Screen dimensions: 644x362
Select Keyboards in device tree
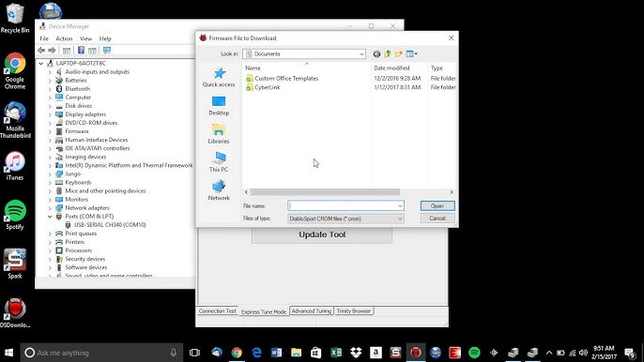point(78,183)
